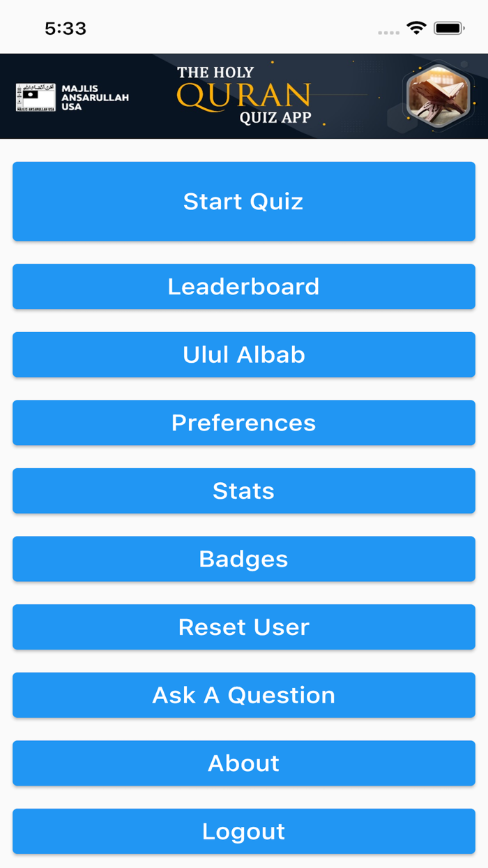Viewport: 488px width, 868px height.
Task: Open the Ulul Albab section
Action: 243,354
